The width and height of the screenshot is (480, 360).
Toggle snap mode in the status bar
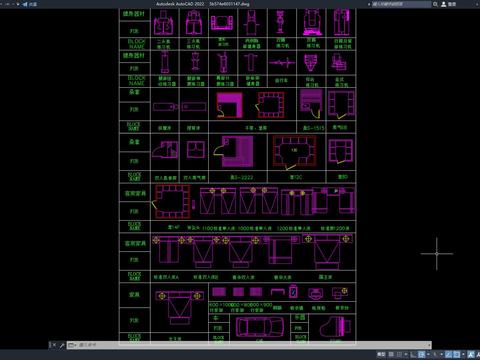pos(399,354)
